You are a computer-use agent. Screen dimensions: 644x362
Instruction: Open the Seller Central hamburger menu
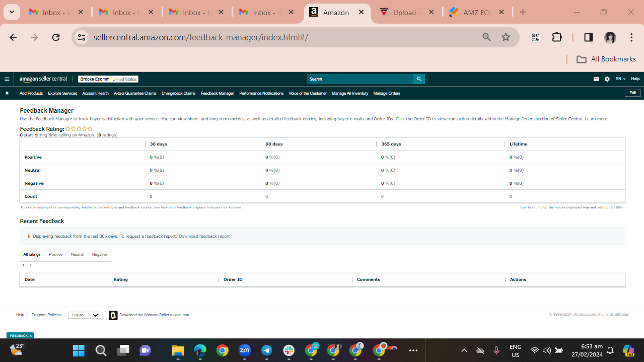click(7, 79)
